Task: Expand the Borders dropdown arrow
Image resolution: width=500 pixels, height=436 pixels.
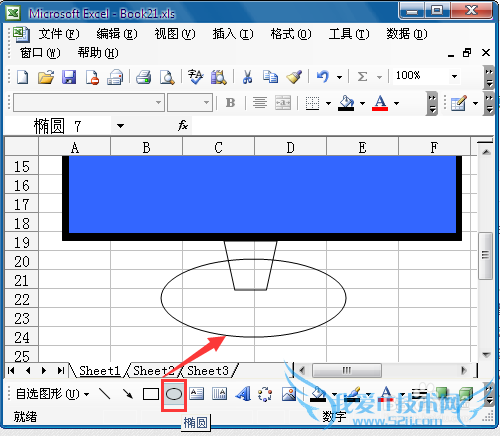Action: click(328, 103)
